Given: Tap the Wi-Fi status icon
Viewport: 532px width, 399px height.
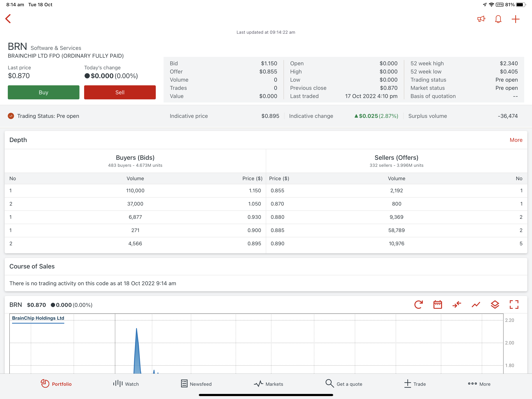Looking at the screenshot, I should point(491,4).
